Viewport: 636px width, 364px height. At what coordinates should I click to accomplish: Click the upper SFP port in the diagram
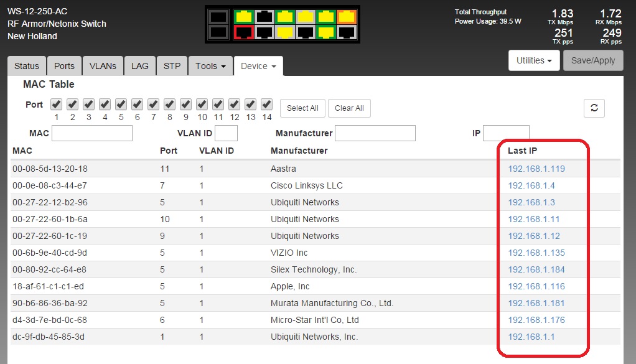point(218,17)
